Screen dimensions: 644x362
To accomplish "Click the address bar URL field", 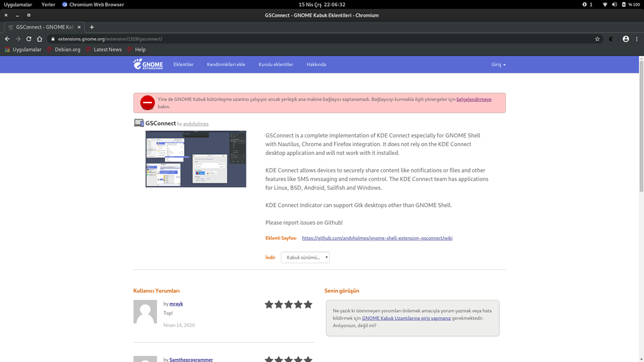I will point(311,39).
